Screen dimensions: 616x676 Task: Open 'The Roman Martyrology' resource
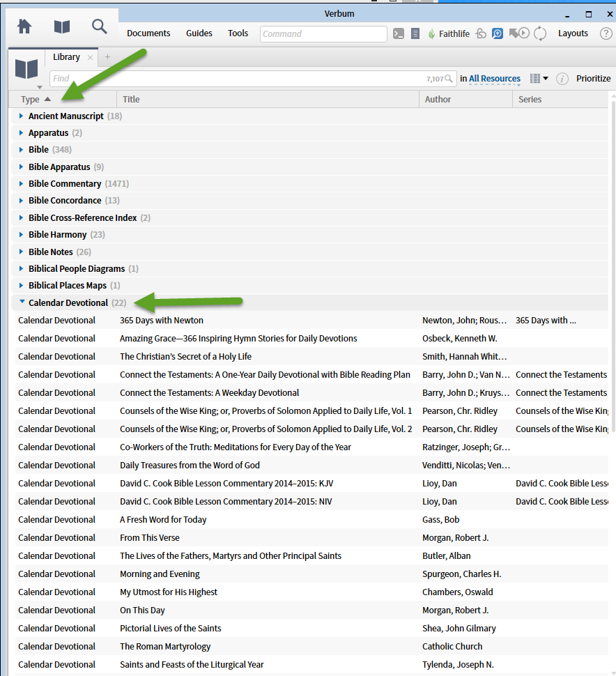click(x=165, y=646)
